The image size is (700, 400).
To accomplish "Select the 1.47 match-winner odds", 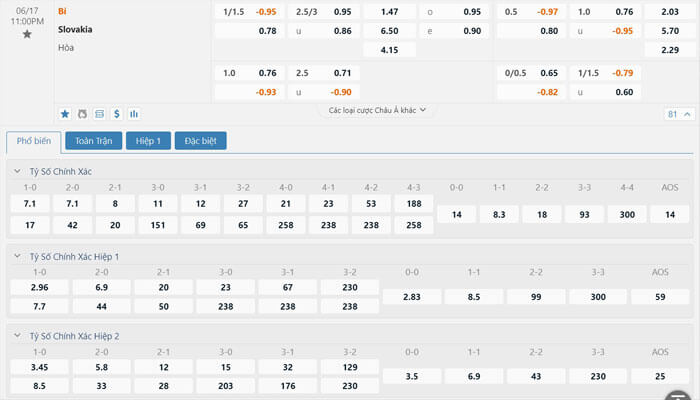I will pyautogui.click(x=390, y=12).
